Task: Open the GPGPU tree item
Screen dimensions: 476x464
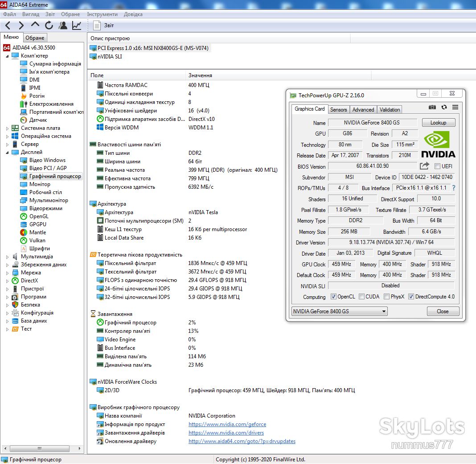Action: (x=33, y=224)
